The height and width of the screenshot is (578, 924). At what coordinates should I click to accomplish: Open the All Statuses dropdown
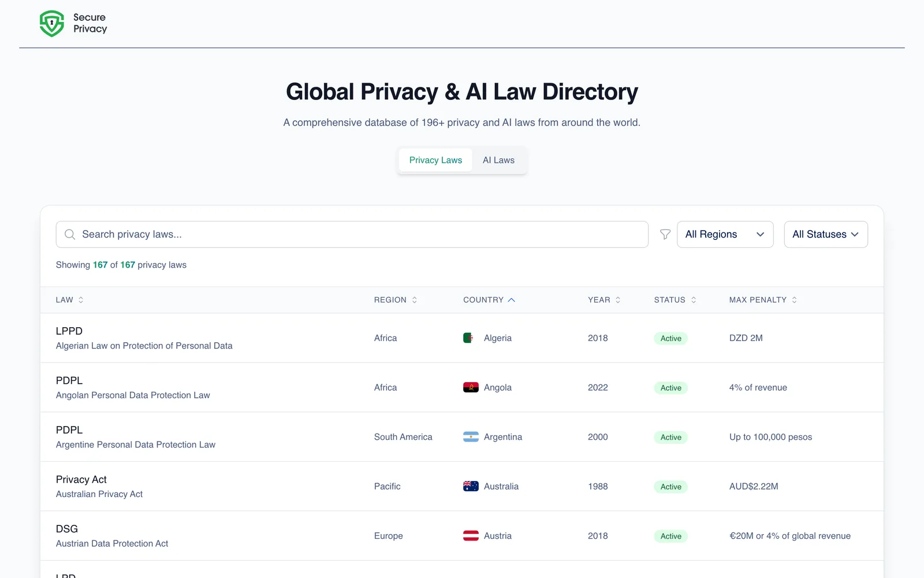[x=826, y=234]
